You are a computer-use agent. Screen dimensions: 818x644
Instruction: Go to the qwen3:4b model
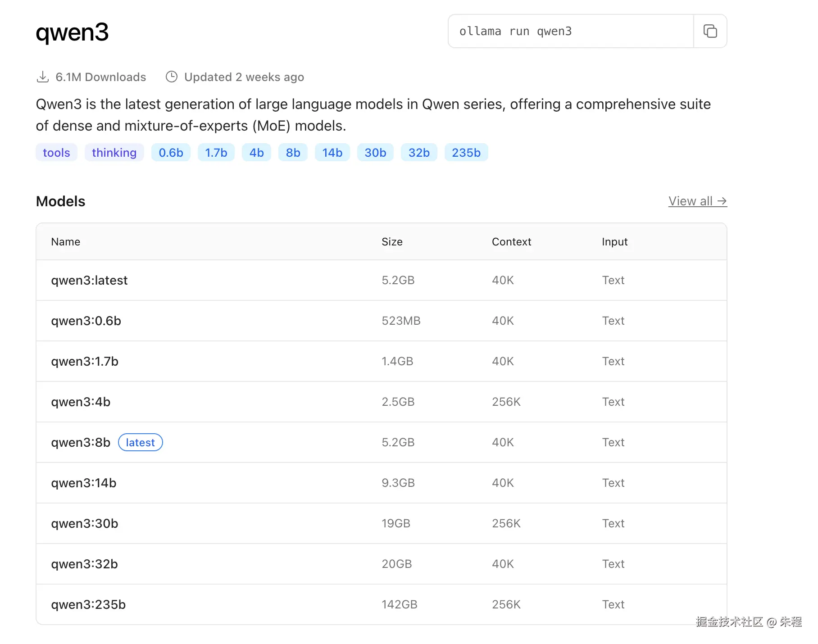[81, 402]
